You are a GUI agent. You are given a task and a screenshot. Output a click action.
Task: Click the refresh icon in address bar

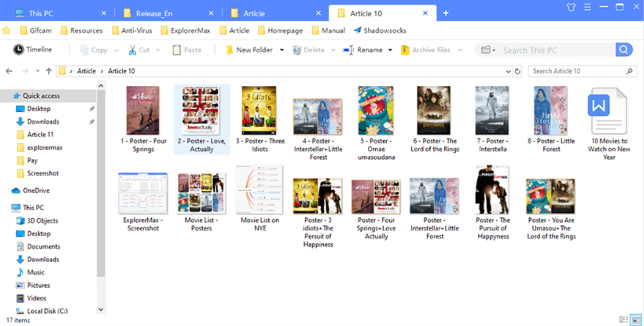coord(518,71)
